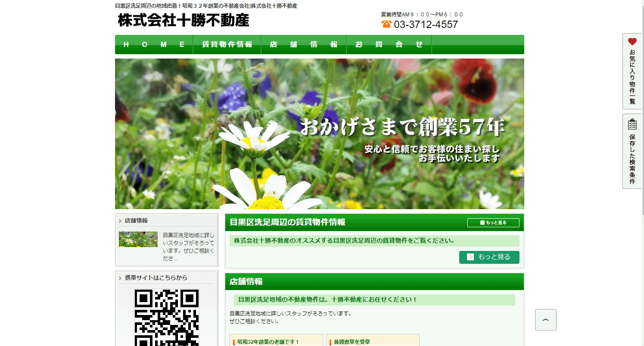644x346 pixels.
Task: Select 店舗情報 from the navigation bar
Action: (303, 44)
